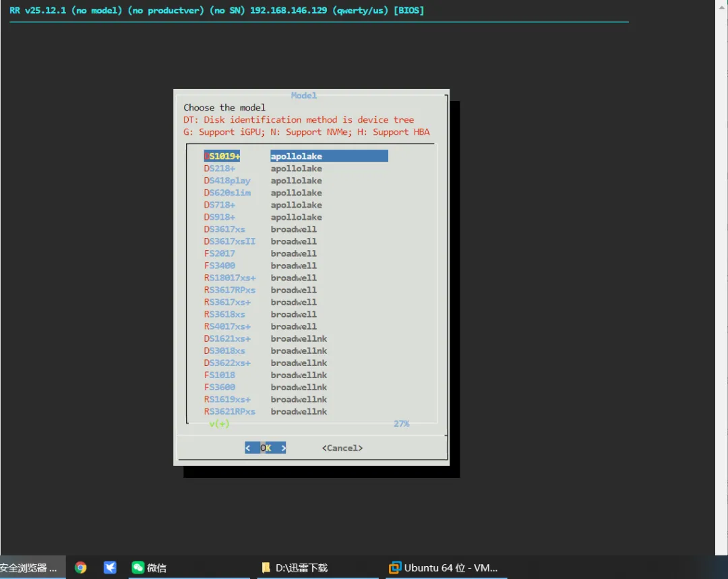The width and height of the screenshot is (728, 579).
Task: Click the 27% scroll position indicator
Action: coord(401,423)
